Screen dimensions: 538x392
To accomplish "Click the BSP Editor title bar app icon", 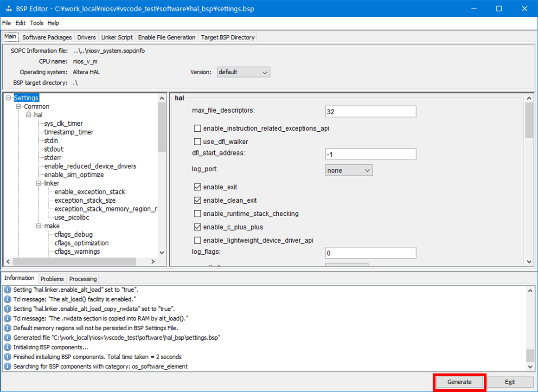I will pyautogui.click(x=8, y=9).
